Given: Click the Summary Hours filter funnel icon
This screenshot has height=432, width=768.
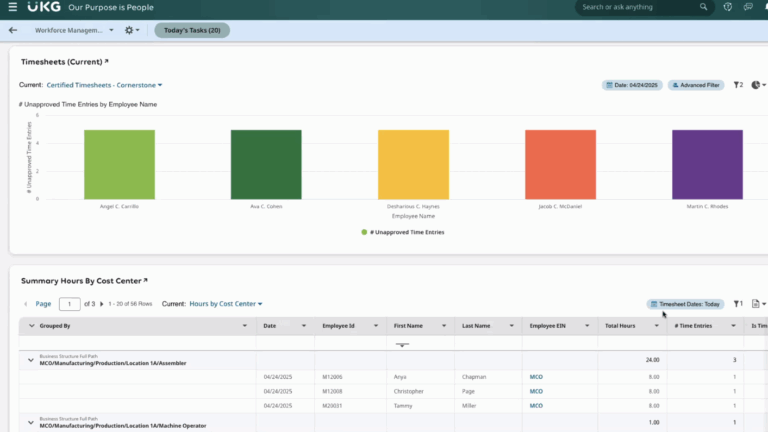Looking at the screenshot, I should tap(738, 304).
